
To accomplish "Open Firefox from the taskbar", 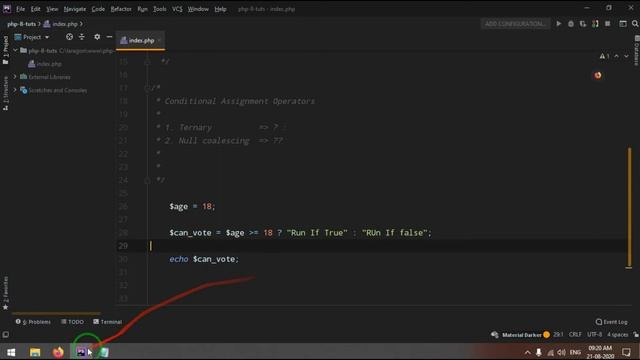I will (58, 352).
